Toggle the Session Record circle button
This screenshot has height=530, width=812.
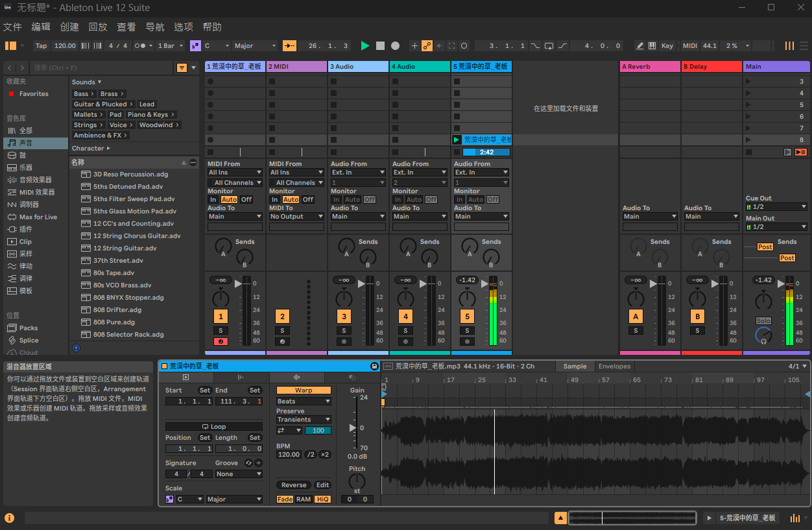(464, 46)
